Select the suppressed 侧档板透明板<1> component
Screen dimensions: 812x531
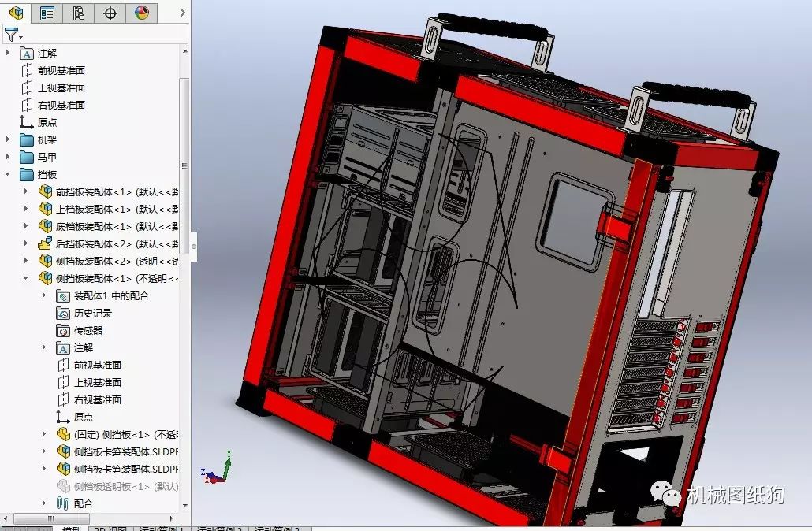(x=117, y=486)
